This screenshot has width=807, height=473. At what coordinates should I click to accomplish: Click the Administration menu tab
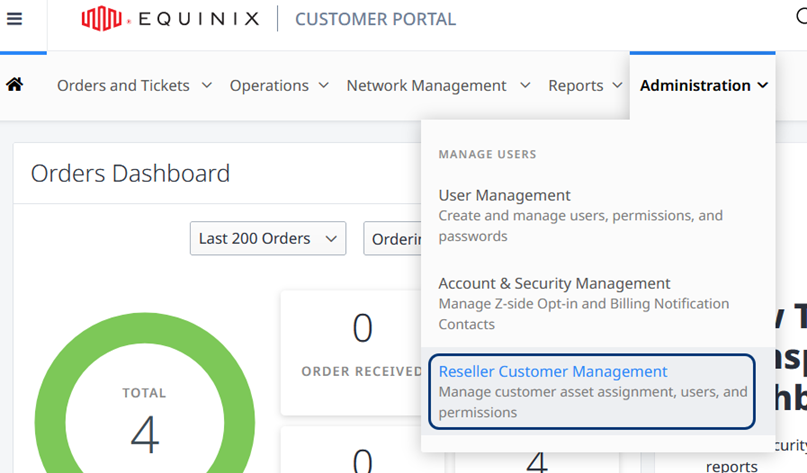click(x=703, y=85)
